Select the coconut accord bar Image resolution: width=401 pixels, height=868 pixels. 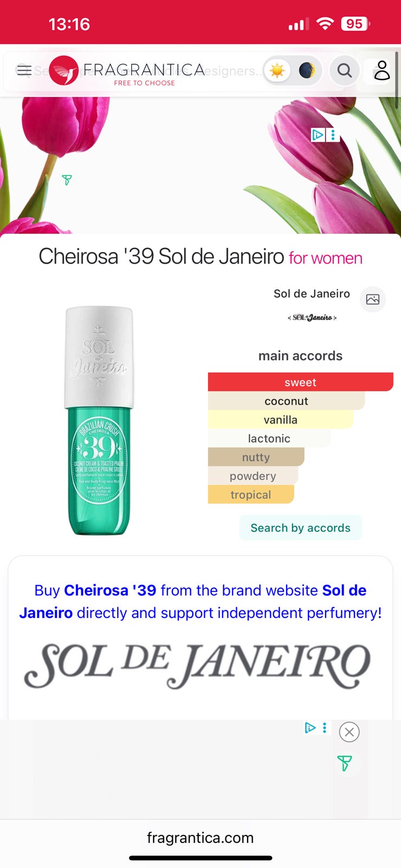[x=286, y=401]
